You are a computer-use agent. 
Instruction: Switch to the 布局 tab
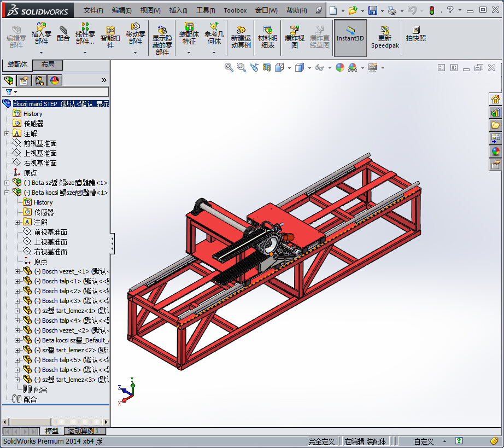click(x=48, y=65)
